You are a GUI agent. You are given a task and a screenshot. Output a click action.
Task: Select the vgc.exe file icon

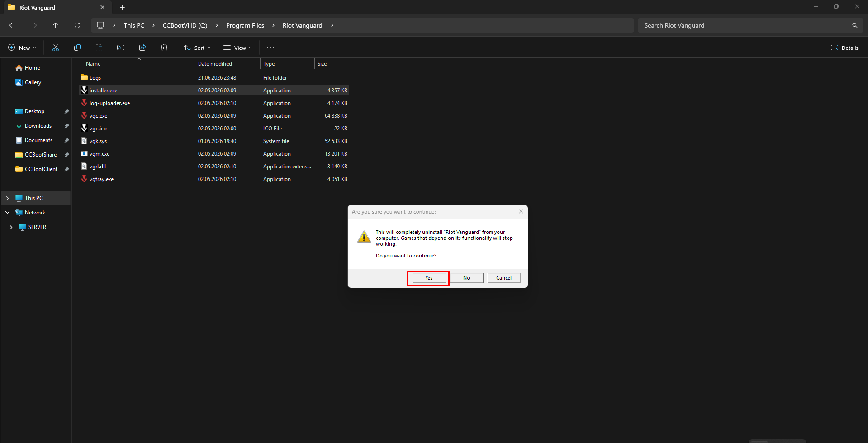84,115
